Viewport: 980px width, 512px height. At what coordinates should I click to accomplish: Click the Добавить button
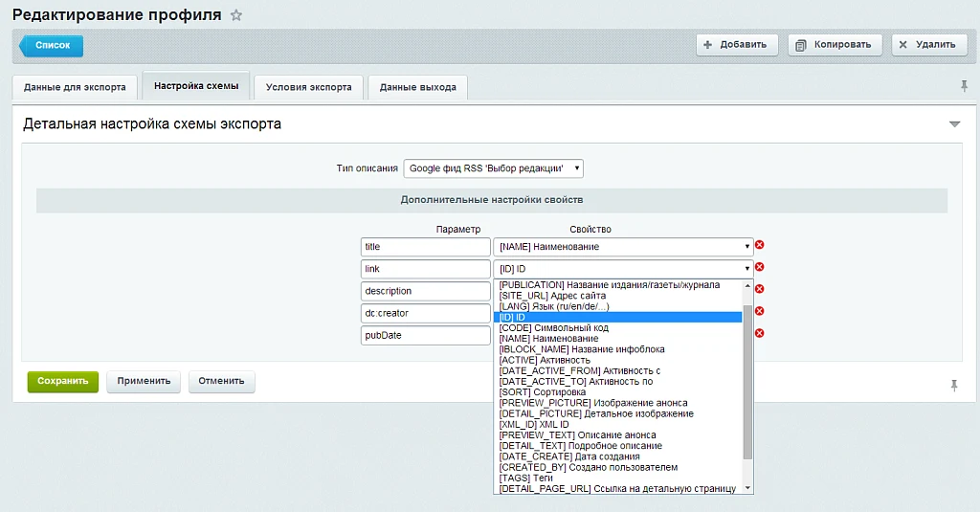[737, 45]
